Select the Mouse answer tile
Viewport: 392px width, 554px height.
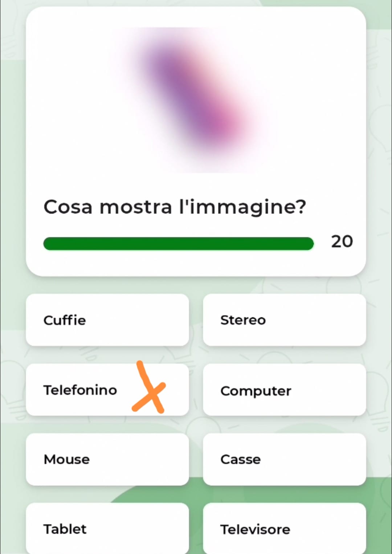(107, 459)
